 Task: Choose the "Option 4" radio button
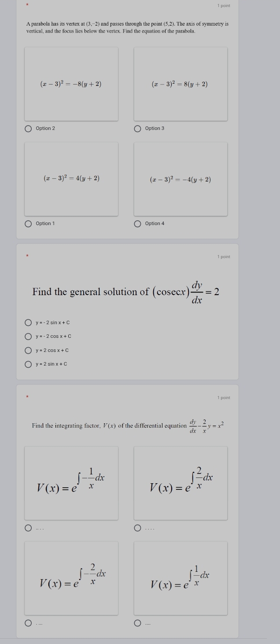coord(137,223)
